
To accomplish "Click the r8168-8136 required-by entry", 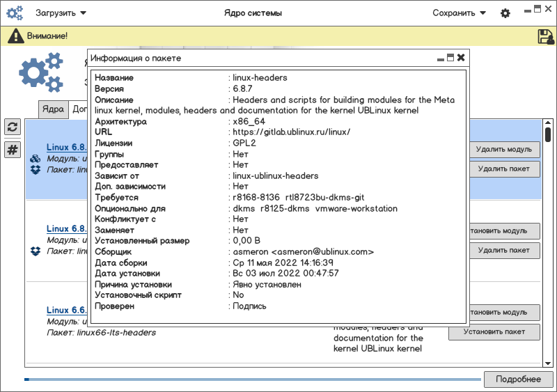I will tap(256, 198).
